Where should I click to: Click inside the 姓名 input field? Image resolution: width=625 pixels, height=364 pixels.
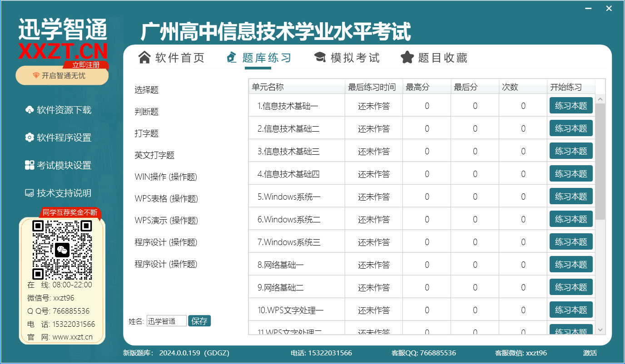click(x=166, y=320)
